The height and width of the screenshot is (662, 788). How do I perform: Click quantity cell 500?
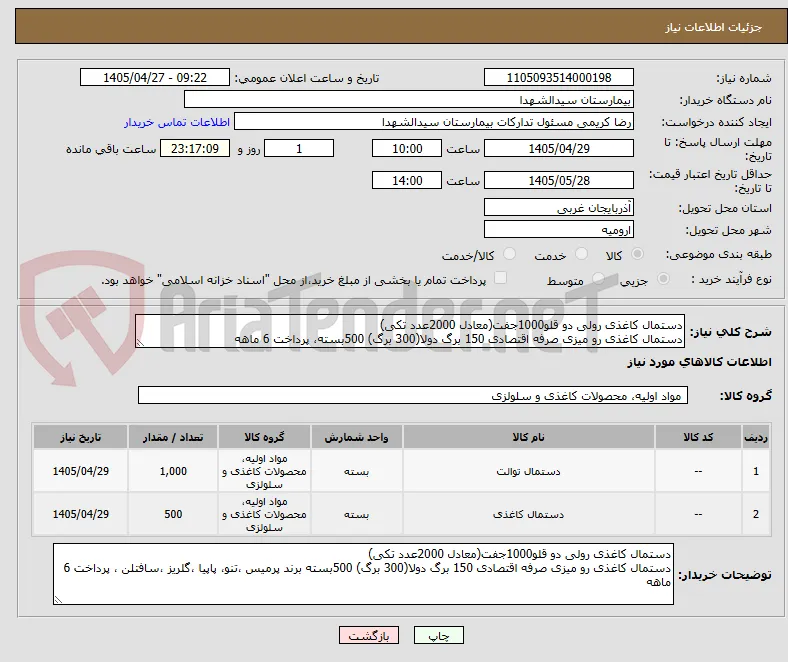pos(173,514)
